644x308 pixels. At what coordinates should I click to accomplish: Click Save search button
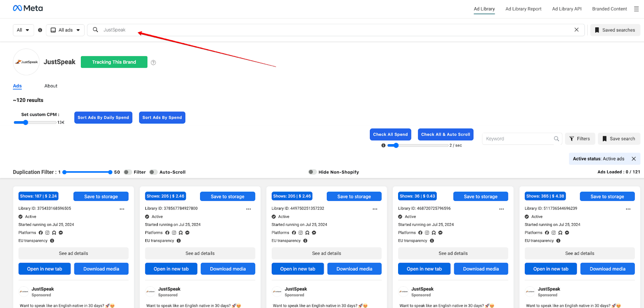coord(619,138)
